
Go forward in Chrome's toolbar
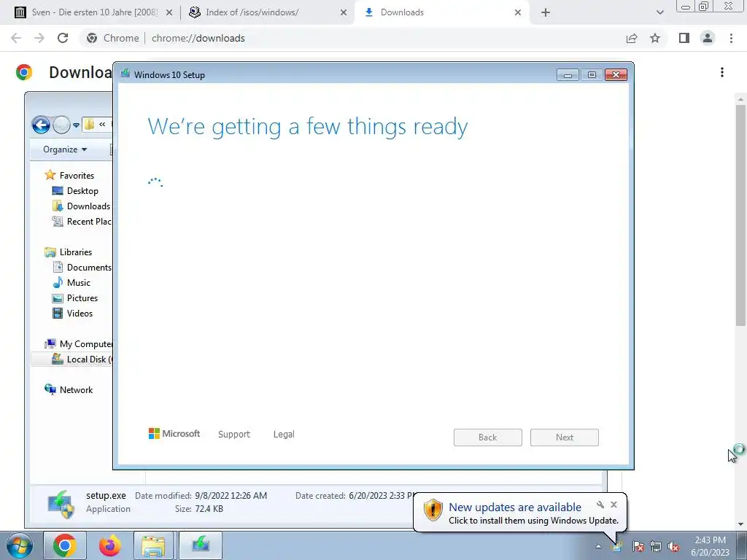(x=39, y=38)
